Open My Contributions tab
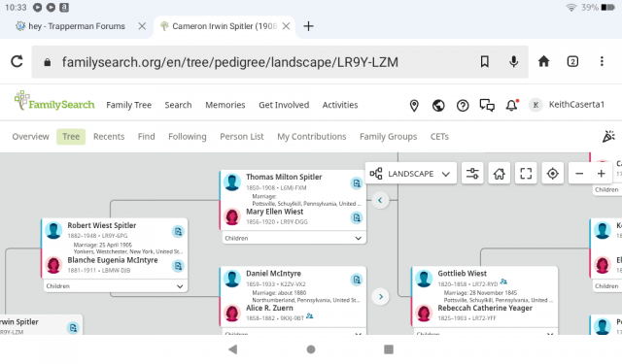 tap(311, 137)
